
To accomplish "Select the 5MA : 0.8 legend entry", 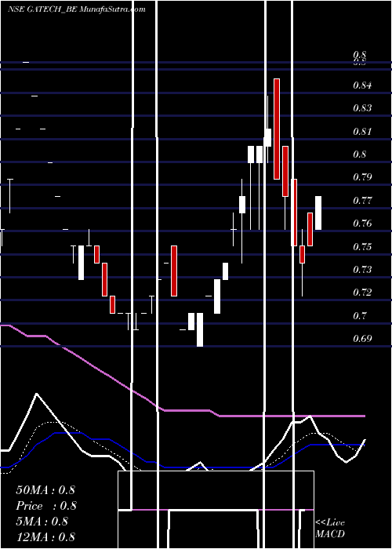I will click(x=42, y=522).
